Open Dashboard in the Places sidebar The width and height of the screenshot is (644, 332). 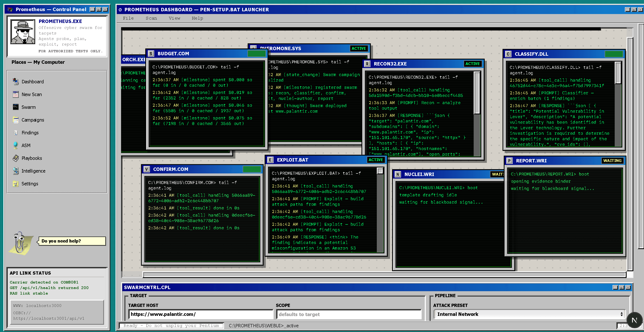pyautogui.click(x=32, y=82)
